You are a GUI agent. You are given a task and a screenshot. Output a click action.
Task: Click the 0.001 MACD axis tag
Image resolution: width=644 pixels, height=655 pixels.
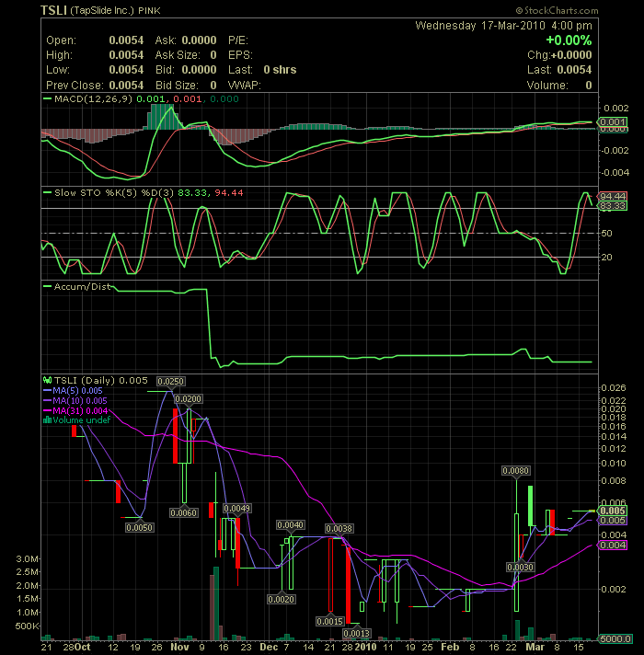click(x=612, y=122)
